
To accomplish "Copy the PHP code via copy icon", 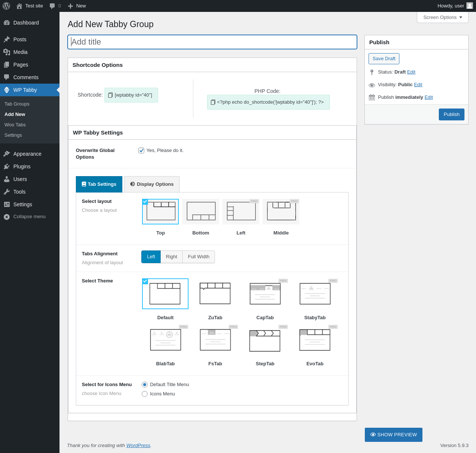I will pos(213,102).
